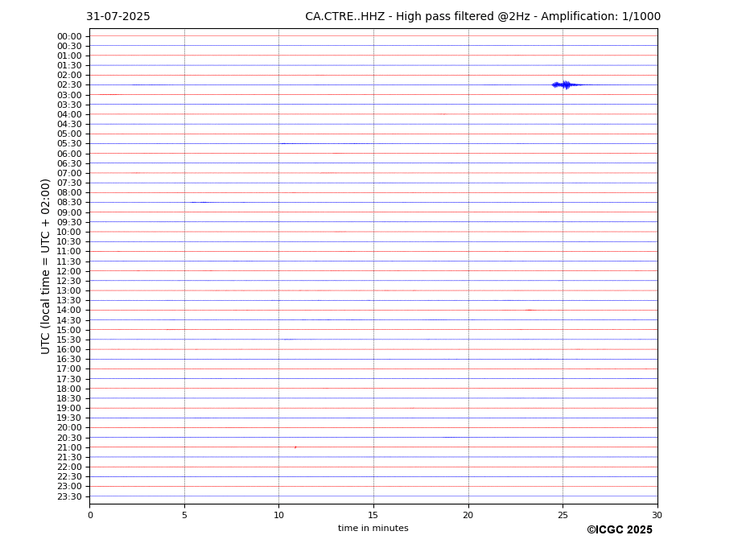Select the 15:00 time label
Screen dimensions: 746x560
(x=69, y=330)
